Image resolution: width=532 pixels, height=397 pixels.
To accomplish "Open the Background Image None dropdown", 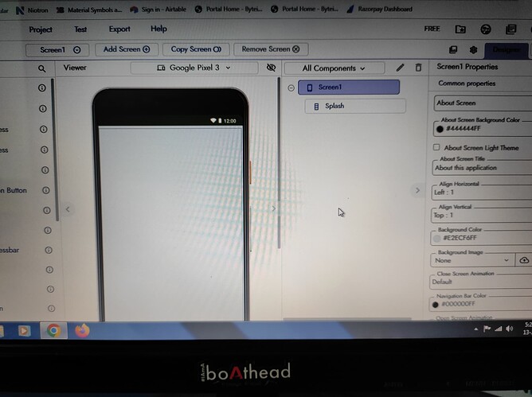I will (x=471, y=260).
